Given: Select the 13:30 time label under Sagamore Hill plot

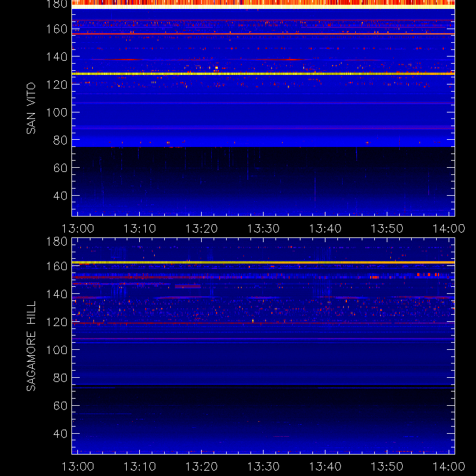Looking at the screenshot, I should pos(264,466).
